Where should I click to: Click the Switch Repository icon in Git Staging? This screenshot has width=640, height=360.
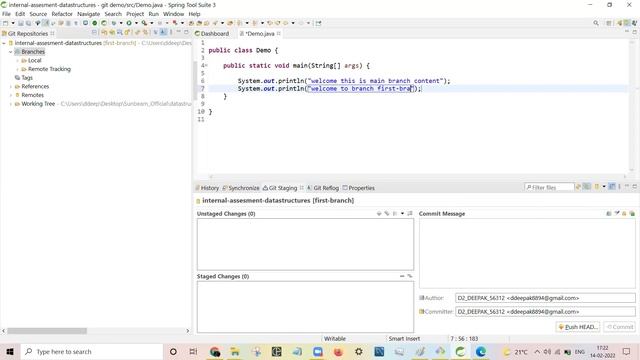(597, 187)
